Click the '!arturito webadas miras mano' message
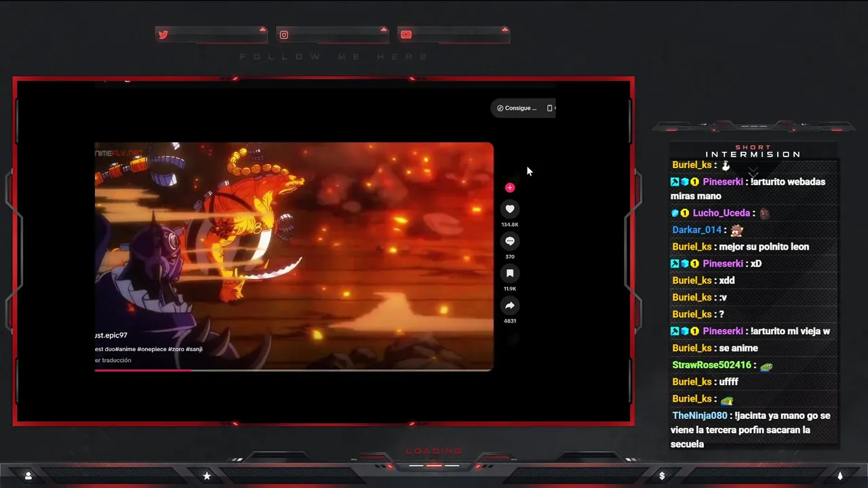The width and height of the screenshot is (868, 488). [x=748, y=189]
